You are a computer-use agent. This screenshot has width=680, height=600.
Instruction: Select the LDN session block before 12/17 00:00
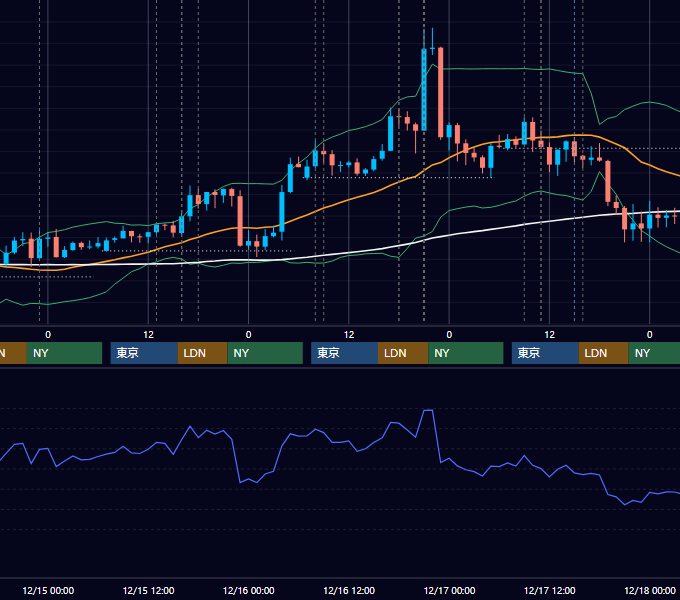[403, 353]
